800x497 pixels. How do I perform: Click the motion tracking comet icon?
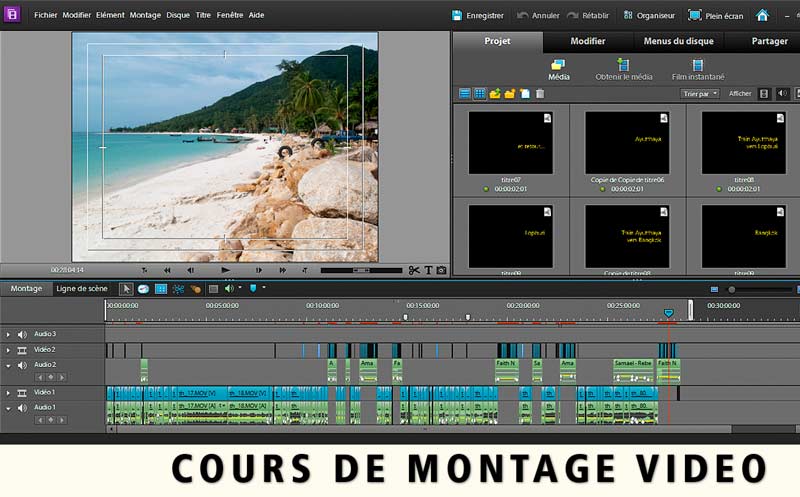(x=195, y=289)
